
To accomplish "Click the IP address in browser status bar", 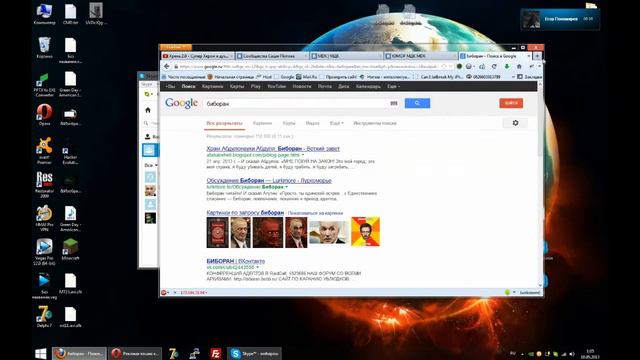I will click(x=193, y=292).
